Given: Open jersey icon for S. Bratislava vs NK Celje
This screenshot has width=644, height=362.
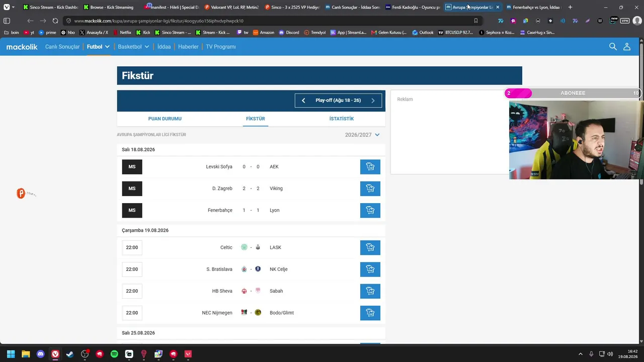Looking at the screenshot, I should point(370,269).
